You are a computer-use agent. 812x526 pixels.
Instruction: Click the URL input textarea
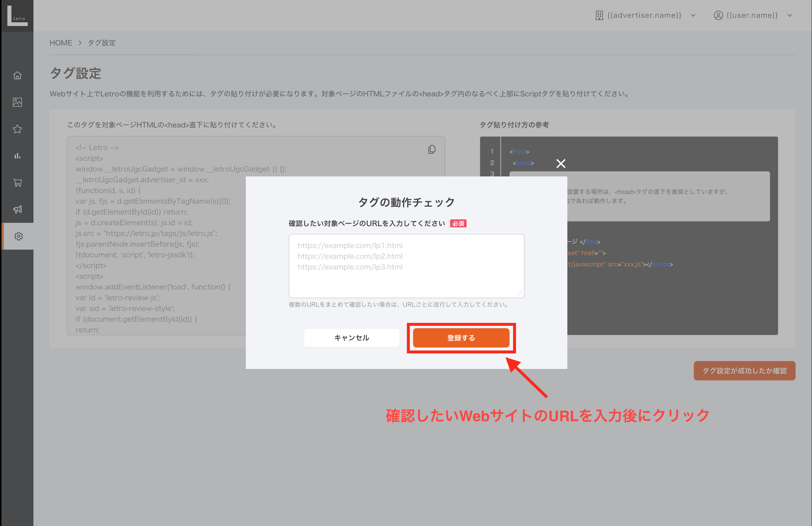point(406,266)
